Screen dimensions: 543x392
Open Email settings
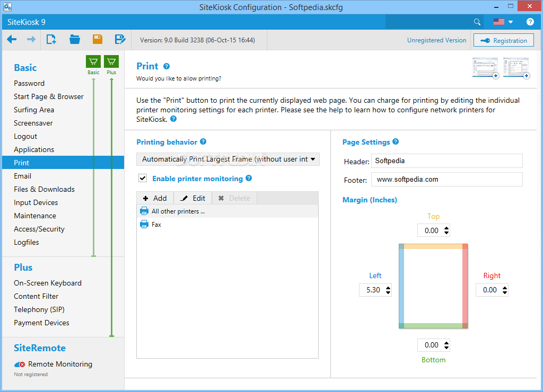tap(22, 176)
